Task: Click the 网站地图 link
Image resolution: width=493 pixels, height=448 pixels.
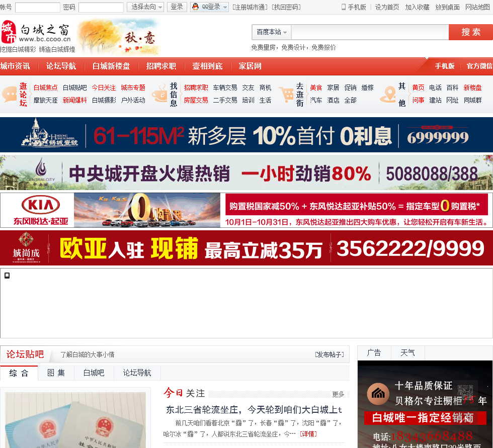Action: 477,7
